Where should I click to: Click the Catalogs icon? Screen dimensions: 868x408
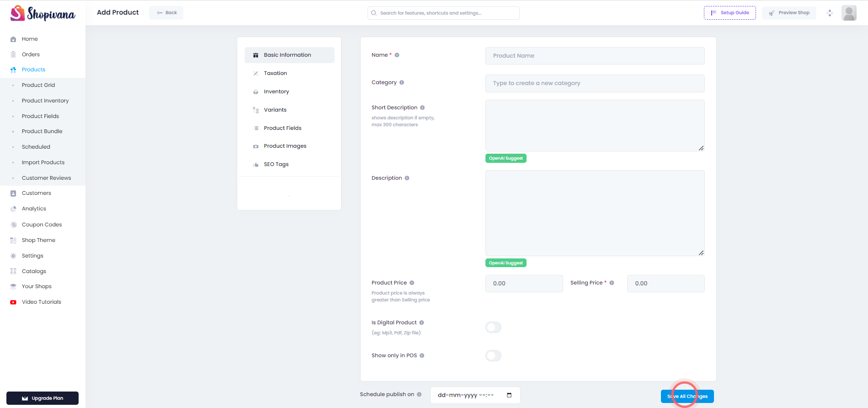pos(13,271)
